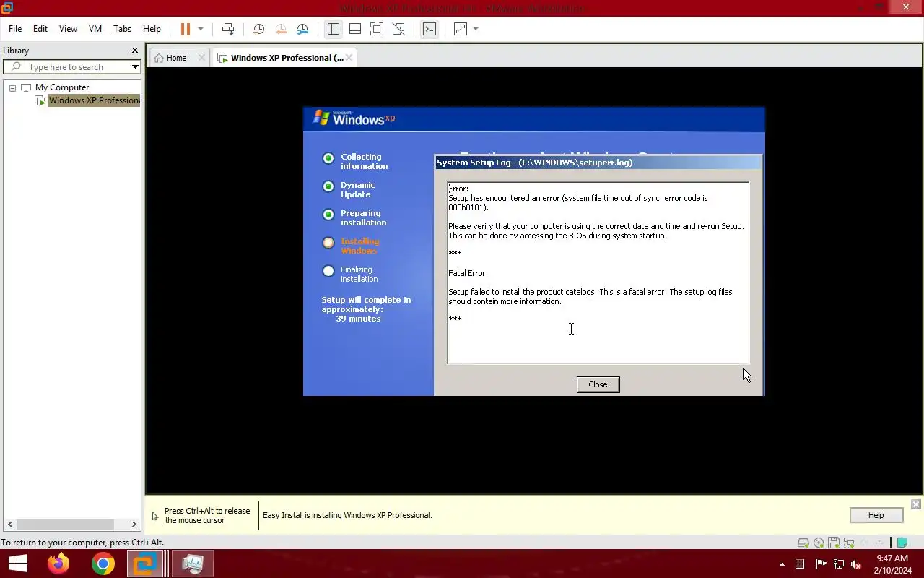The height and width of the screenshot is (578, 924).
Task: Close the Windows XP Professional tab
Action: (x=349, y=58)
